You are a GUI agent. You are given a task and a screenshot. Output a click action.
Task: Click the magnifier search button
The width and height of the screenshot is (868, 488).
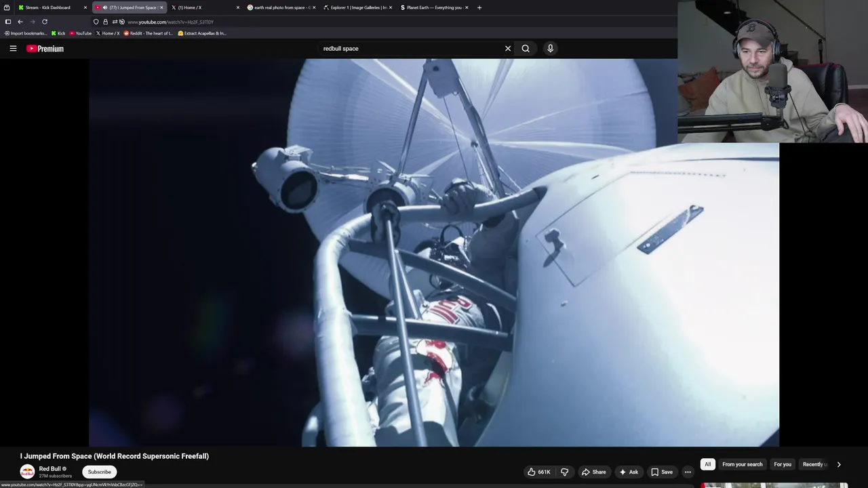(526, 48)
